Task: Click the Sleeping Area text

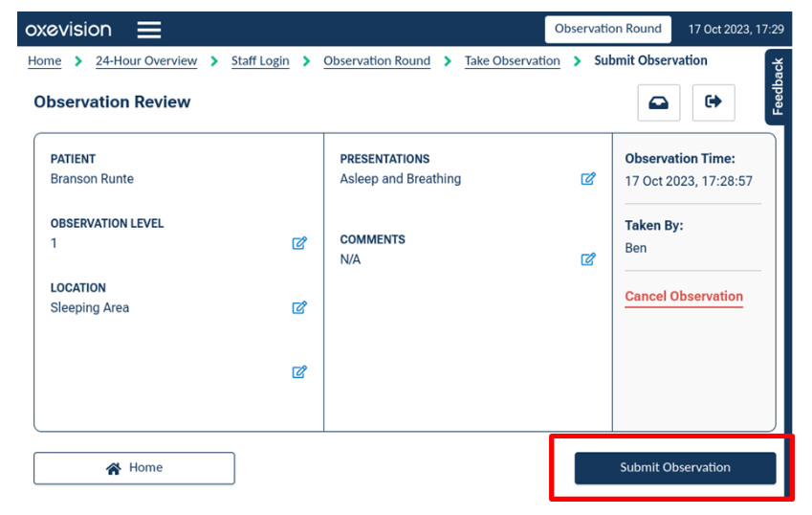Action: 90,308
